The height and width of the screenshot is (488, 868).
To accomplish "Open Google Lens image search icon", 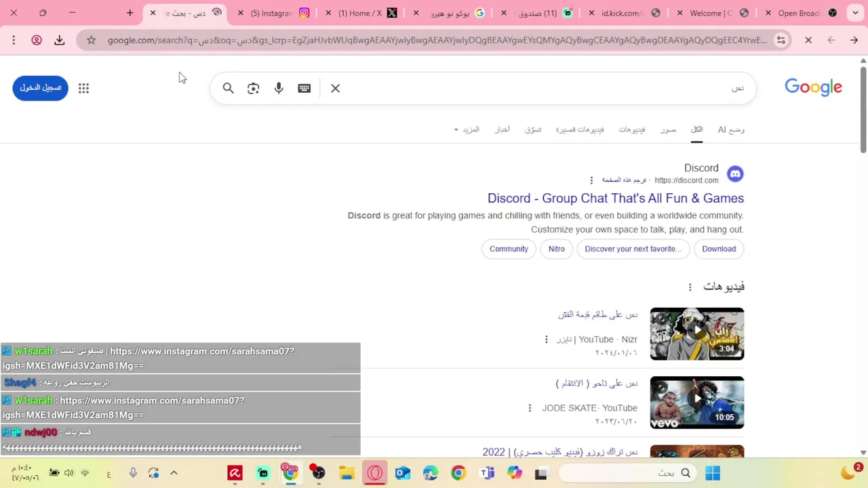I will pyautogui.click(x=253, y=88).
